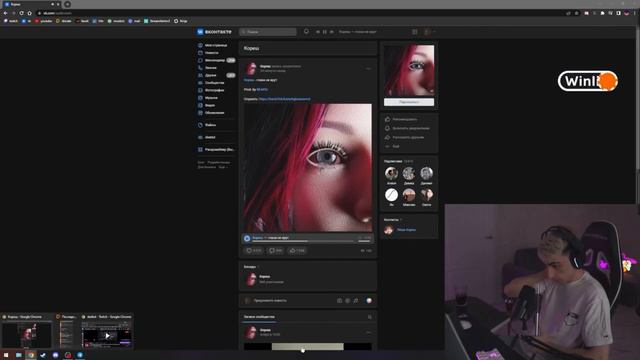Open the youtube bookmark
This screenshot has width=640, height=360.
tap(43, 21)
